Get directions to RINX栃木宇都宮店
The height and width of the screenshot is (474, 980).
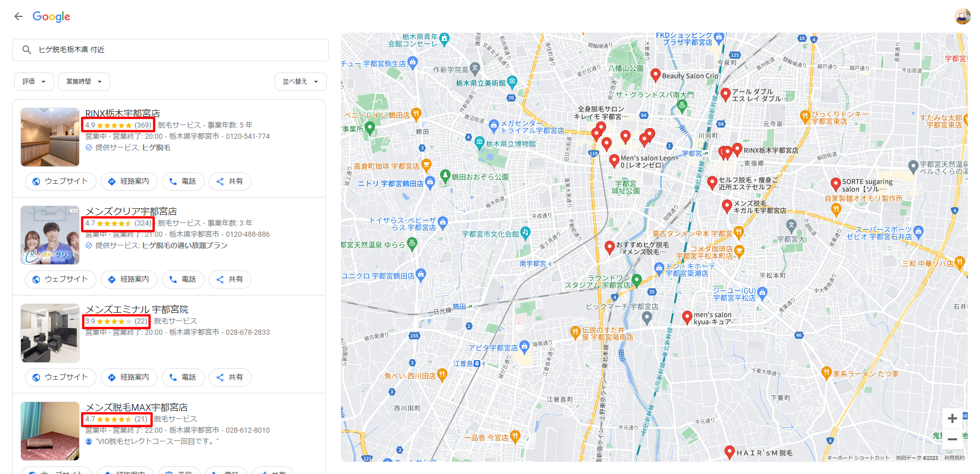pyautogui.click(x=129, y=181)
